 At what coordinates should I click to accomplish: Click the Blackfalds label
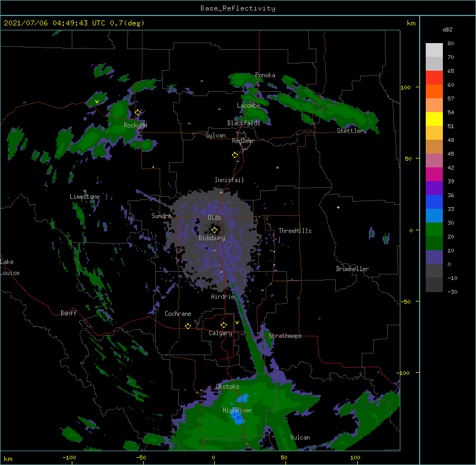[x=244, y=123]
